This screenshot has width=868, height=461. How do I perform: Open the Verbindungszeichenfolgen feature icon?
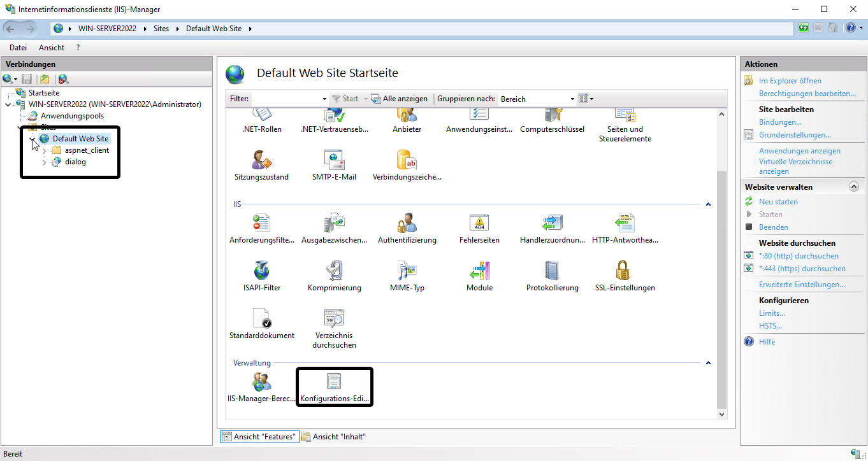tap(407, 166)
